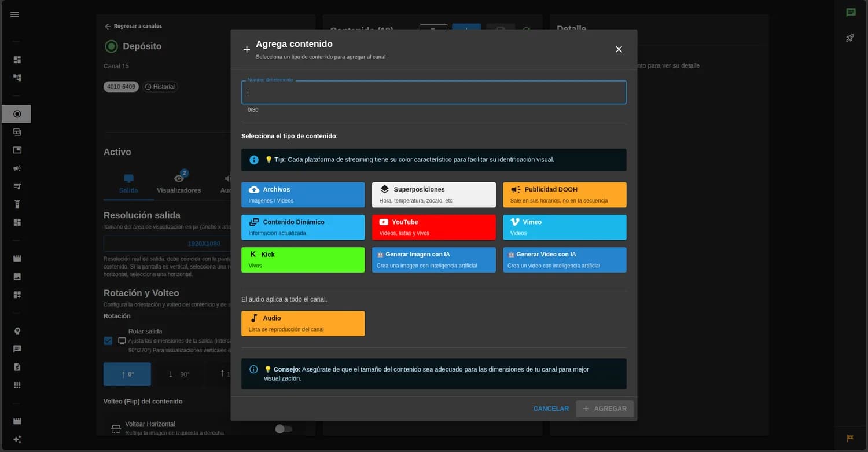The image size is (868, 452).
Task: Select the YouTube content tile
Action: pyautogui.click(x=434, y=227)
